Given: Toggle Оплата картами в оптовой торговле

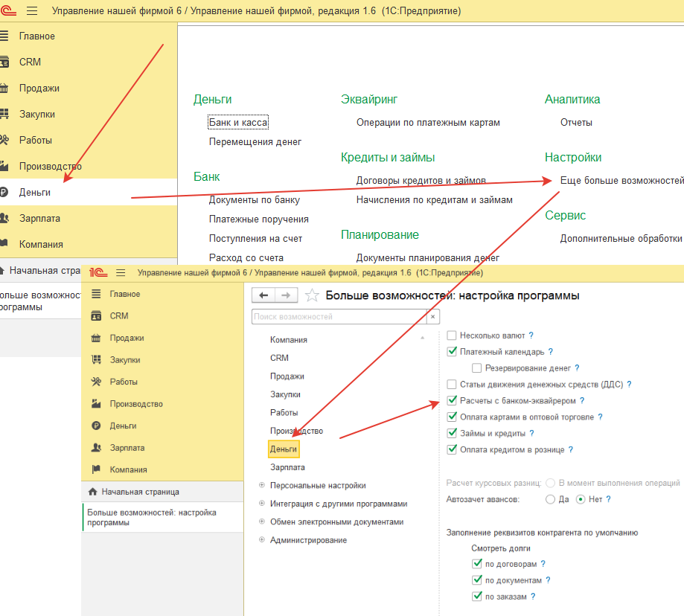Looking at the screenshot, I should (x=452, y=417).
